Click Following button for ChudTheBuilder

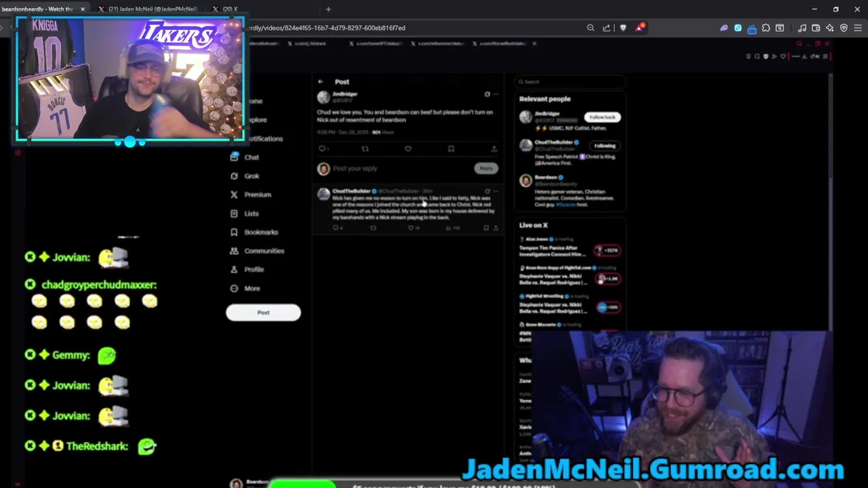tap(604, 146)
